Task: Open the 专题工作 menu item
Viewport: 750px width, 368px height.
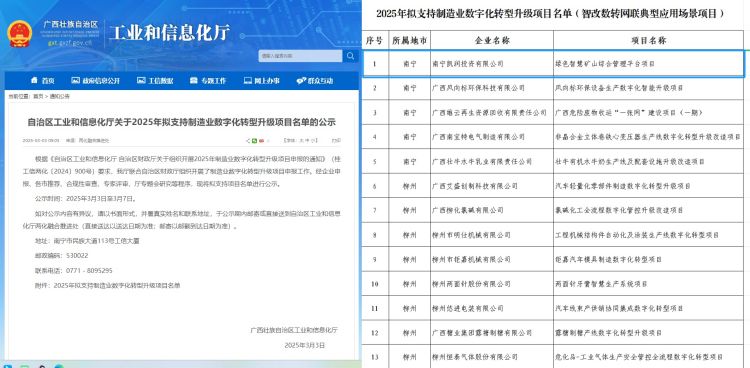Action: [x=208, y=81]
